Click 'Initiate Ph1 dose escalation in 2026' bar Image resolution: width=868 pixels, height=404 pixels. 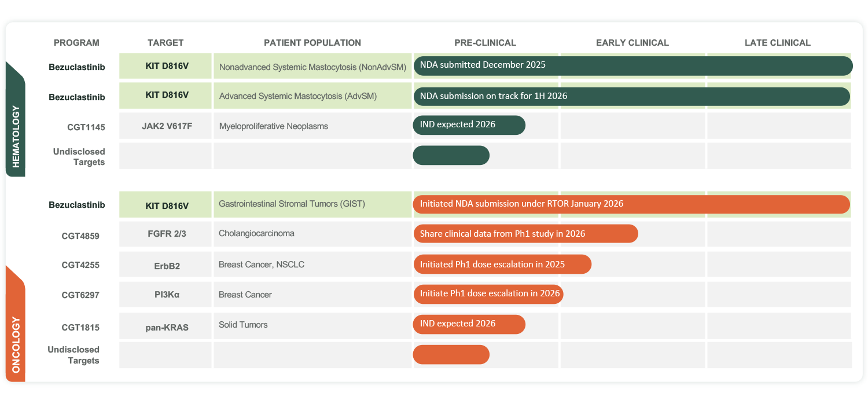[488, 294]
